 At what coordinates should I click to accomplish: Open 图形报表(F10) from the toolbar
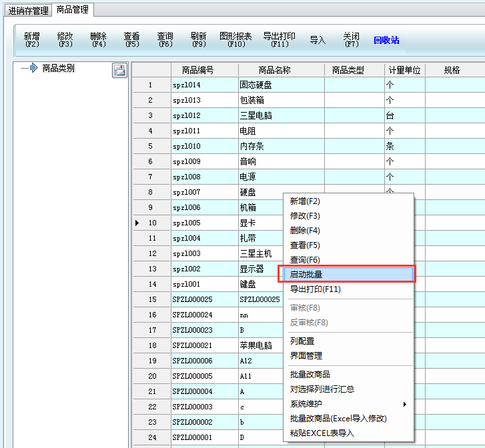pos(235,40)
